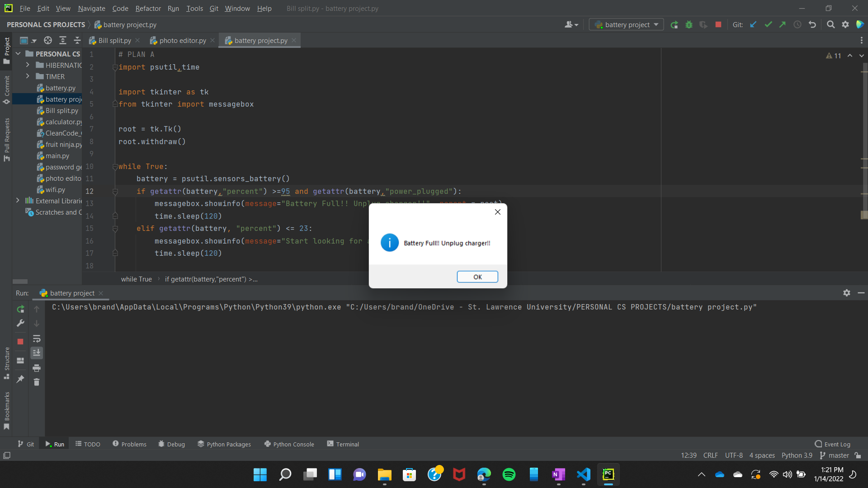Click the red Stop button in the Run panel
This screenshot has height=488, width=868.
pos(20,342)
